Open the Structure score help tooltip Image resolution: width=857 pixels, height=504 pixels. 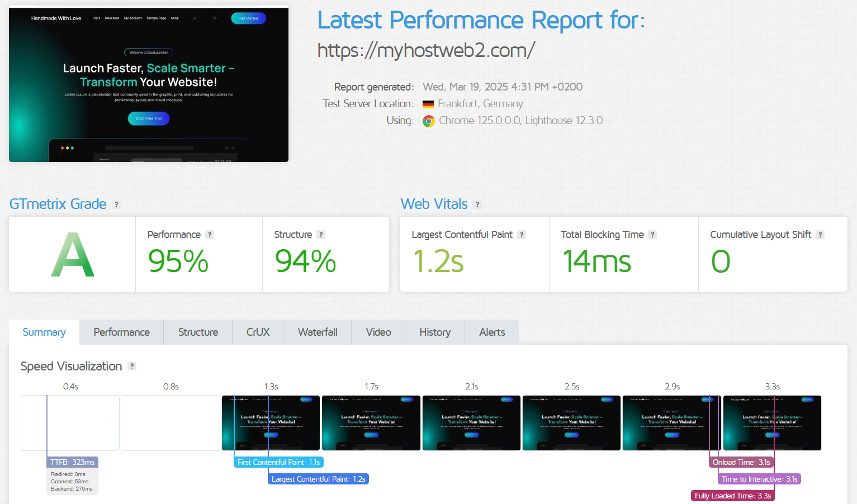pos(321,235)
